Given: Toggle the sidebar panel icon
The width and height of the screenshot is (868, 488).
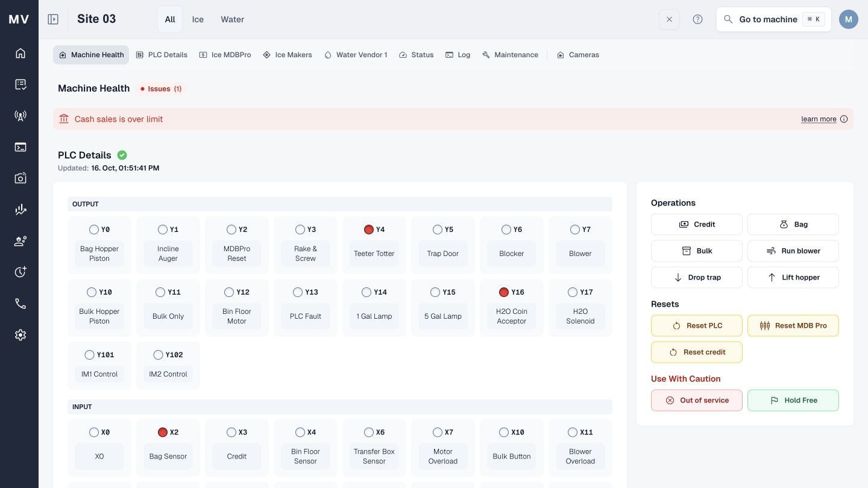Looking at the screenshot, I should pos(53,19).
